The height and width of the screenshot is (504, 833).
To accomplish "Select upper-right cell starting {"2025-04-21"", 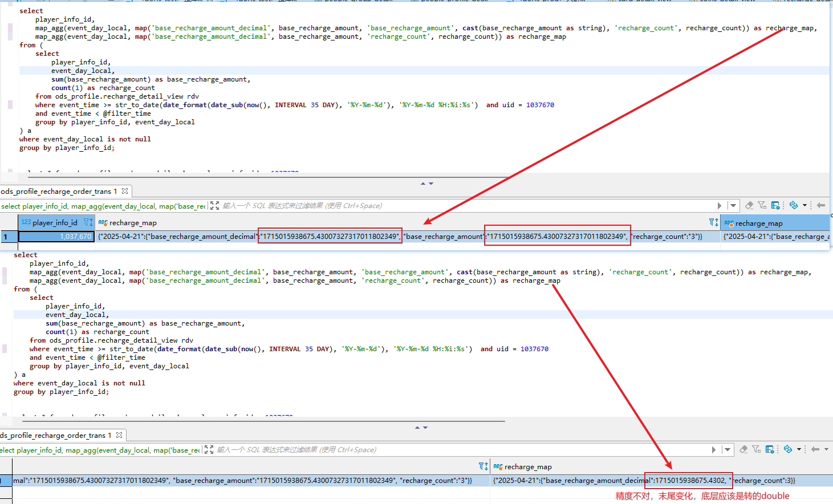I will tap(775, 237).
